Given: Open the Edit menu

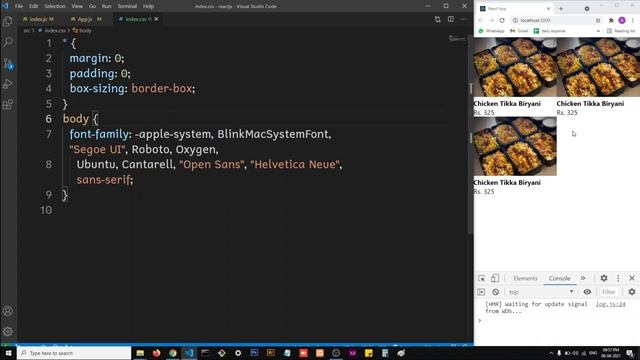Looking at the screenshot, I should point(33,6).
